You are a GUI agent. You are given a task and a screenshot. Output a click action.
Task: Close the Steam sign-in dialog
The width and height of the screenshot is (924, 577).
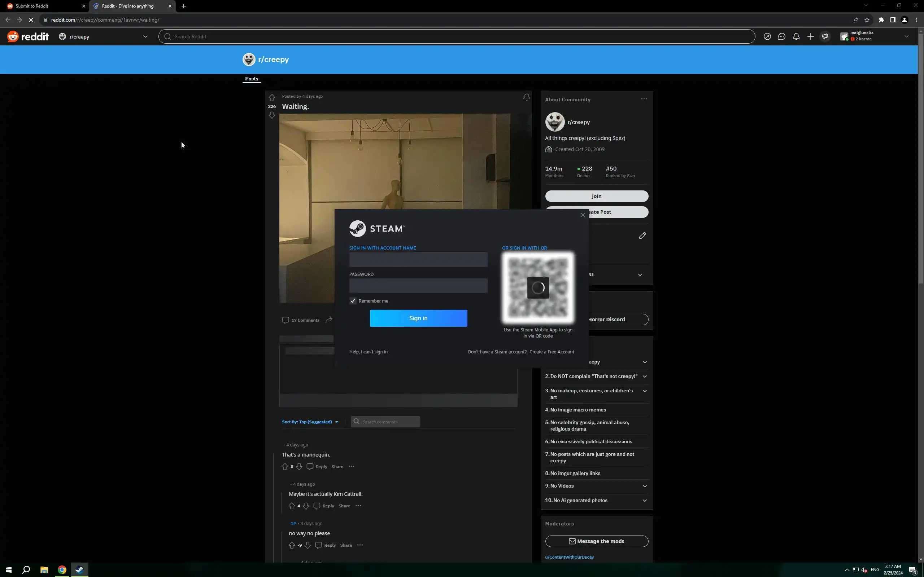582,215
